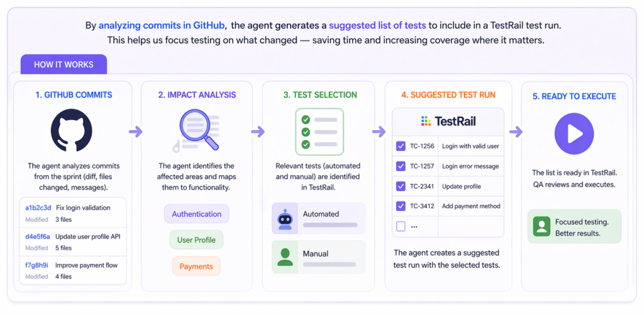Click the robot icon beside Automated

coord(286,219)
